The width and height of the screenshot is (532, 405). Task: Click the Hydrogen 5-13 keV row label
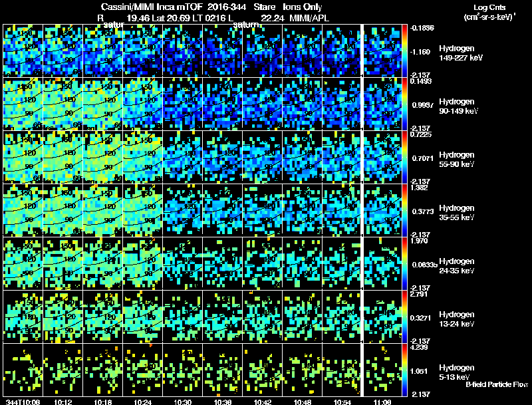tap(457, 372)
